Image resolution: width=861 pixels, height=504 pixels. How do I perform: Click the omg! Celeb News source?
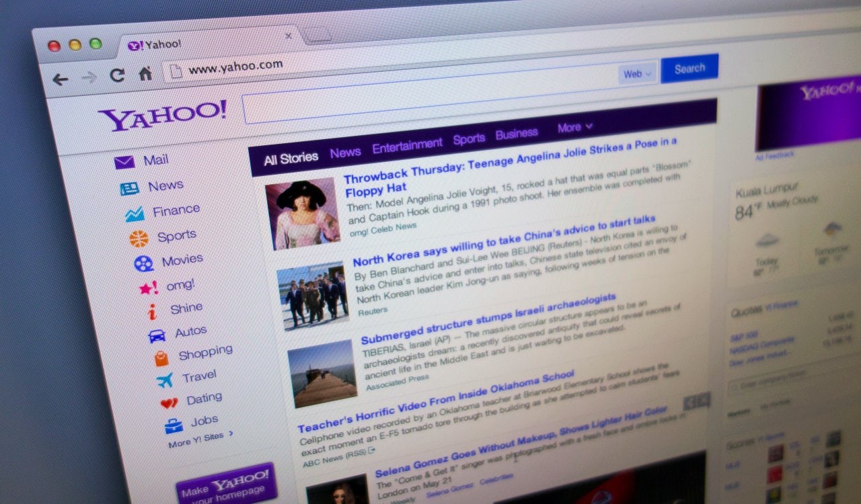(x=383, y=230)
